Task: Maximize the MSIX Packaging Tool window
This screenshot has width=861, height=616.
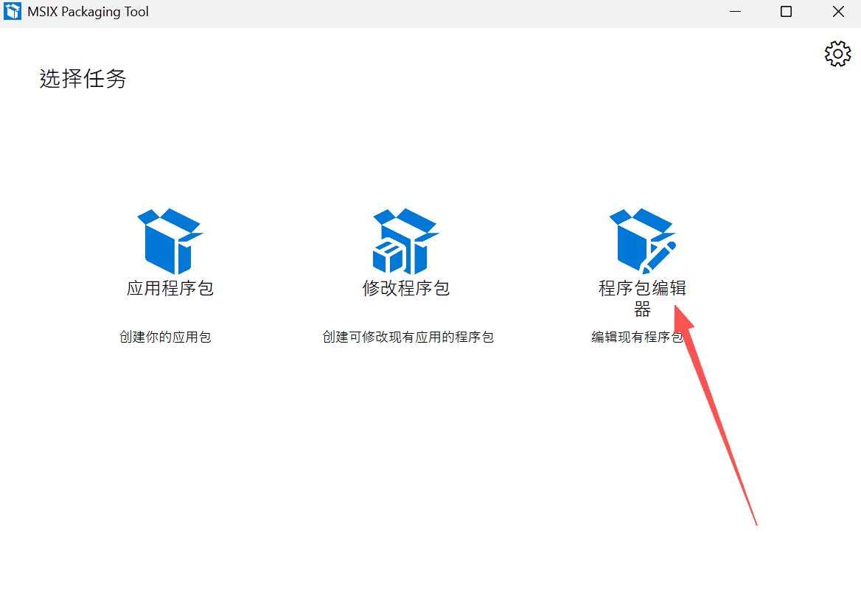Action: (786, 12)
